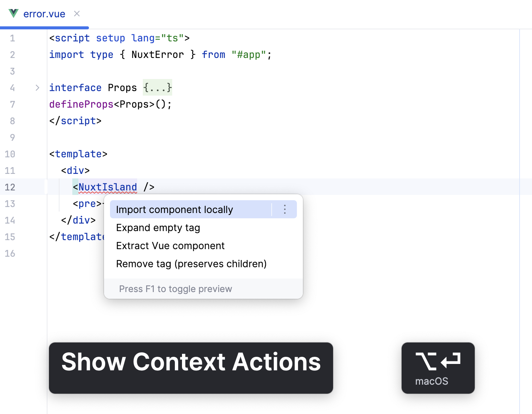
Task: Click the Press F1 to toggle preview footer
Action: click(x=176, y=289)
